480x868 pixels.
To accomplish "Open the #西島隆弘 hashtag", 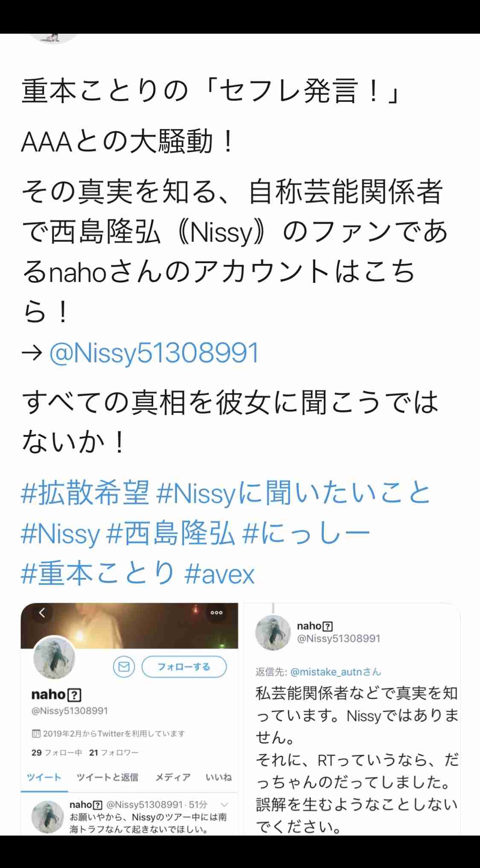I will (x=170, y=534).
